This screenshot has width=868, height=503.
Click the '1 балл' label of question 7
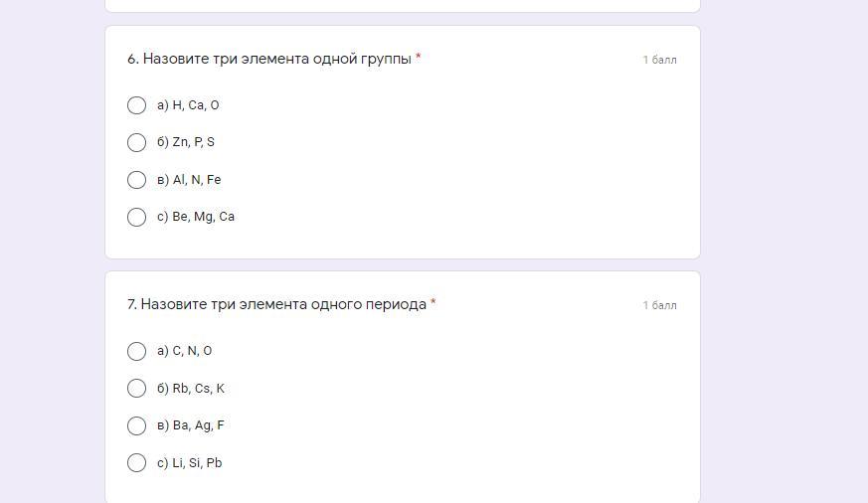click(659, 305)
